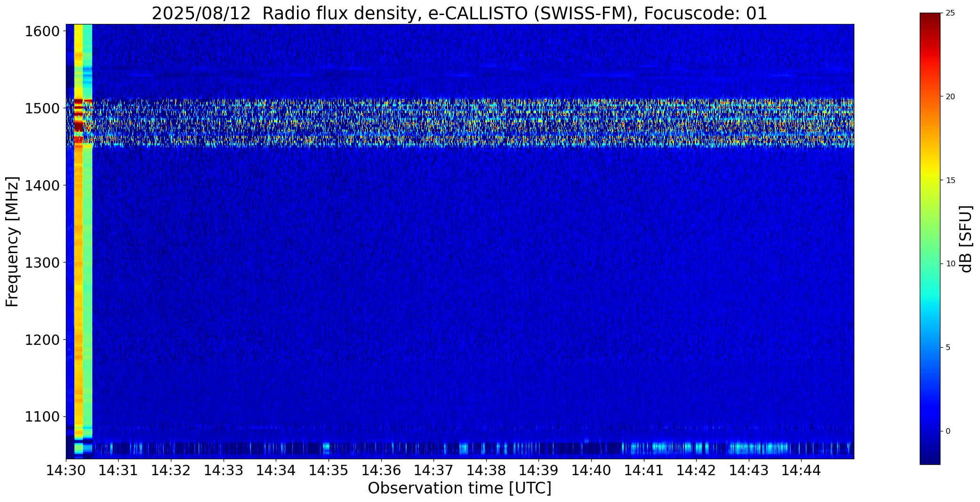Click the 14:30 time tick label
980x502 pixels.
pyautogui.click(x=66, y=470)
